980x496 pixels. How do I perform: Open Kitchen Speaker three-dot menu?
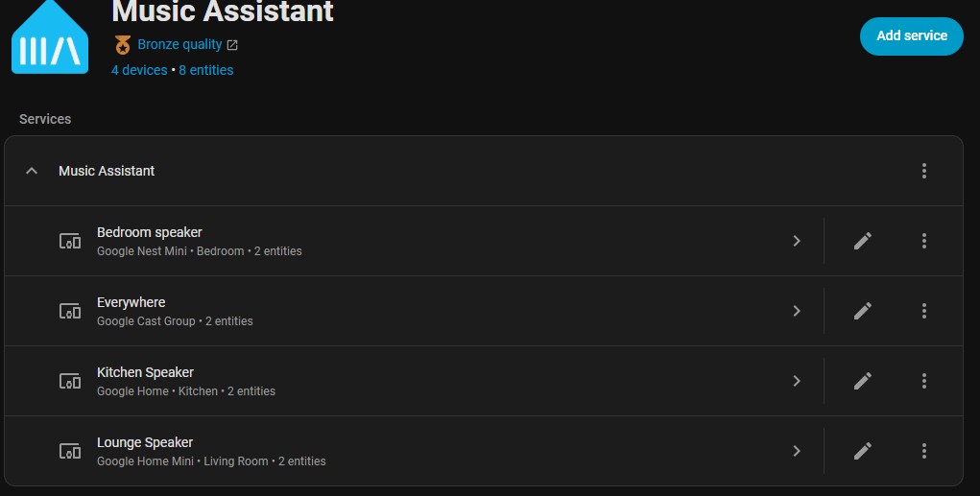tap(924, 381)
